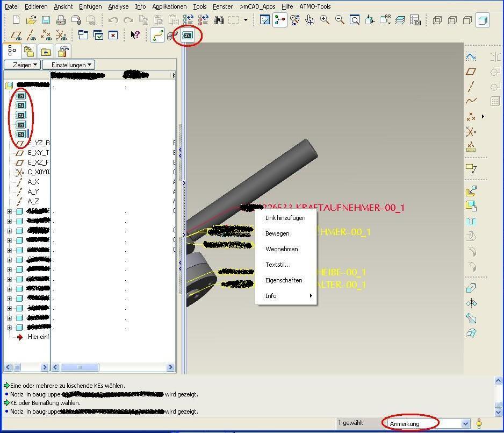Image resolution: width=504 pixels, height=433 pixels.
Task: Click the zoom in magnifier icon
Action: 325,20
